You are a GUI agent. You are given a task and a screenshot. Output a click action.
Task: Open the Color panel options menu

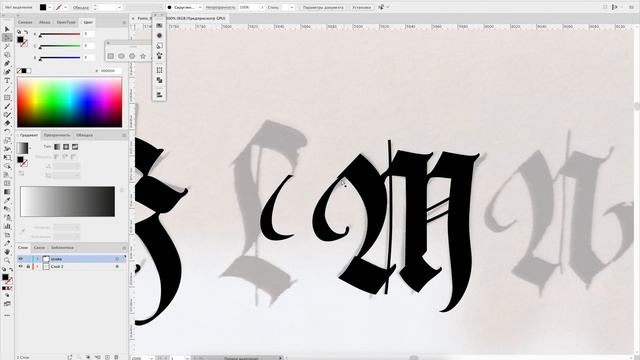(x=124, y=22)
